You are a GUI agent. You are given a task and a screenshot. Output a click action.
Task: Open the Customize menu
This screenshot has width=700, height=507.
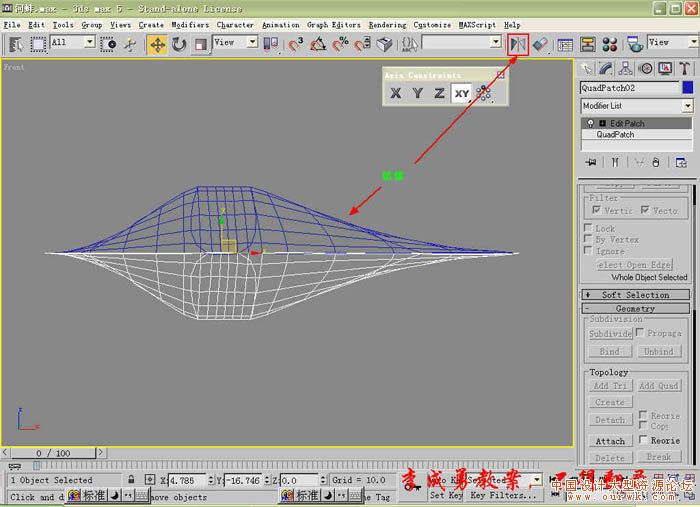point(432,25)
